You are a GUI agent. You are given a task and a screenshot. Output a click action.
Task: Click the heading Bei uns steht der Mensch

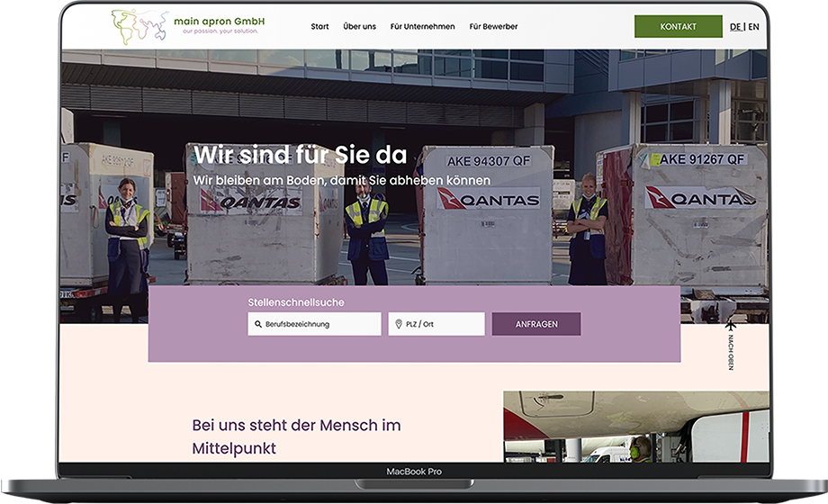(296, 436)
